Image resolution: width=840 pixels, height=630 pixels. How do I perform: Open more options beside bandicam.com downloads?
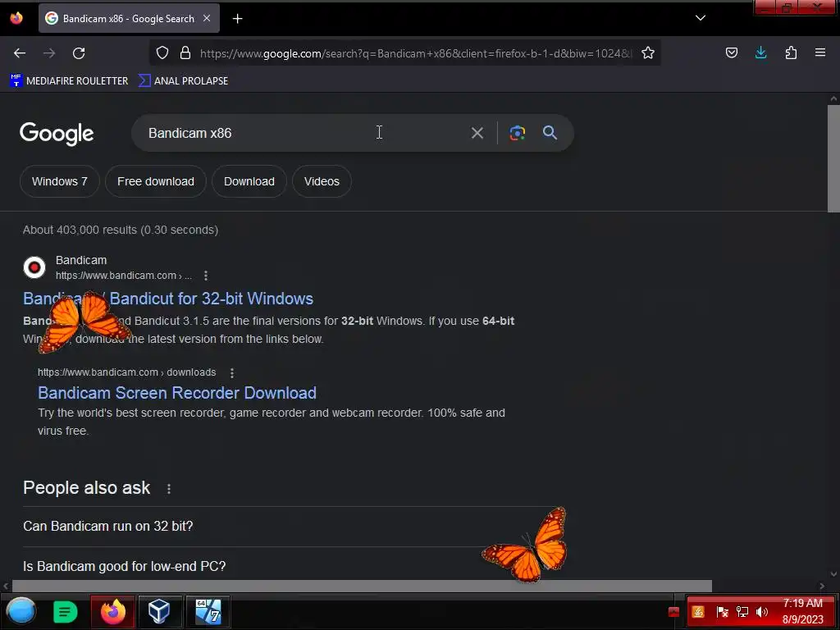point(232,372)
